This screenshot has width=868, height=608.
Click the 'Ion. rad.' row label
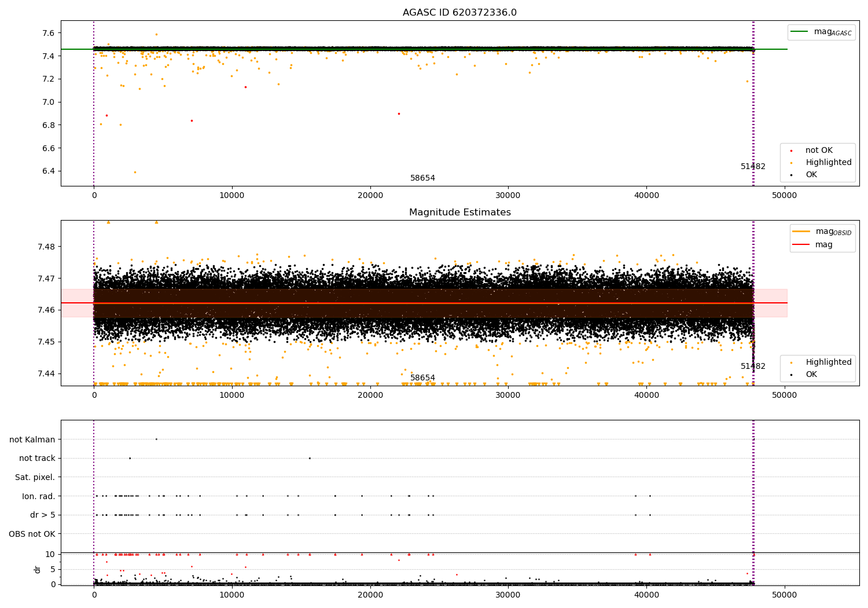(39, 496)
